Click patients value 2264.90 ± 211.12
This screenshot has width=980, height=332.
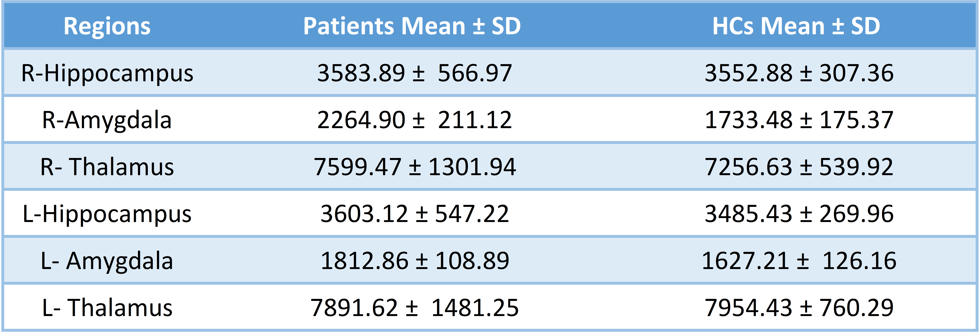[414, 120]
